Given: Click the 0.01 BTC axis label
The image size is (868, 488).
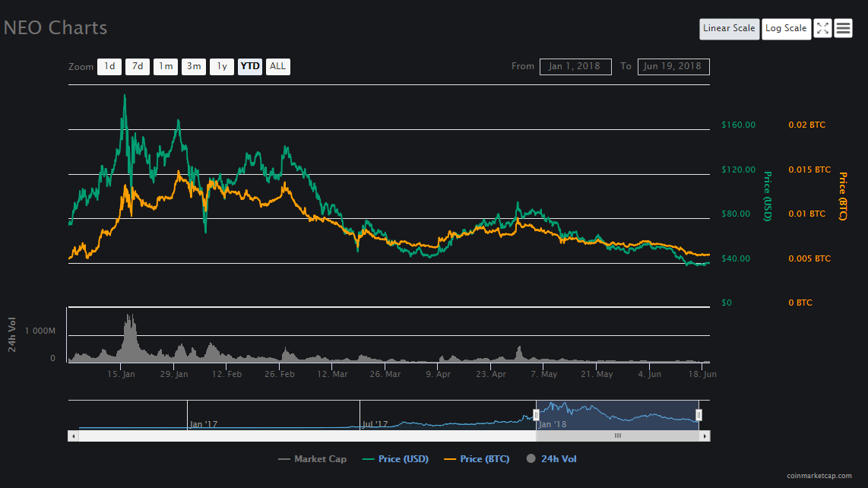Looking at the screenshot, I should click(x=807, y=214).
